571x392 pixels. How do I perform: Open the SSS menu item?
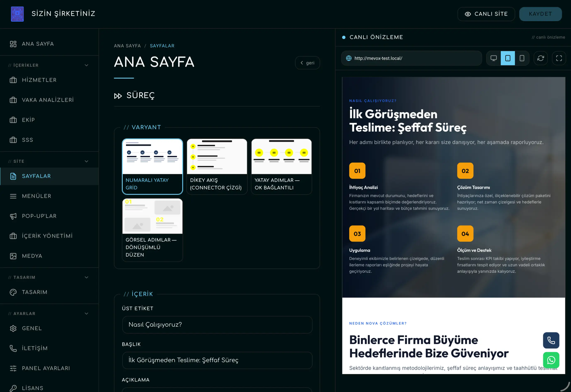pyautogui.click(x=49, y=140)
